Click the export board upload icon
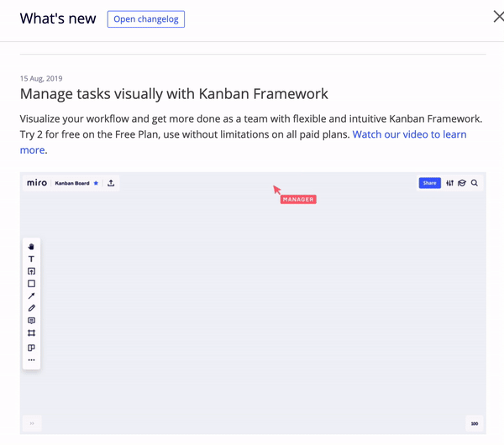This screenshot has height=445, width=504. click(x=111, y=183)
